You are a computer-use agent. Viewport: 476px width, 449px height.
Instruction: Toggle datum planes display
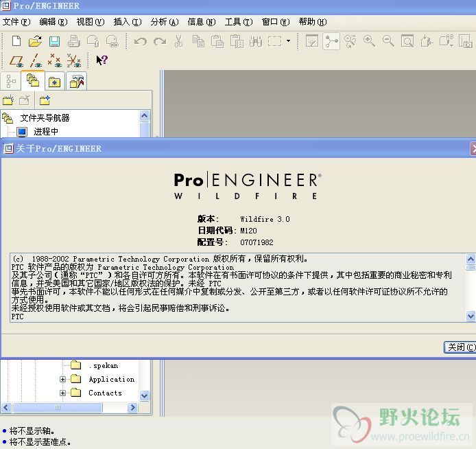coord(16,60)
